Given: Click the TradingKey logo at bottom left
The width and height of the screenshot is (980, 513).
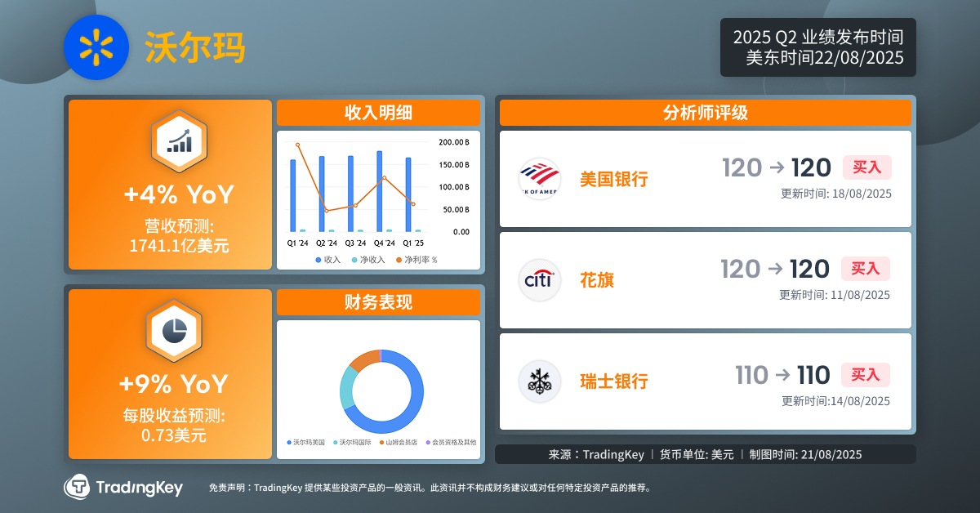Looking at the screenshot, I should click(122, 487).
